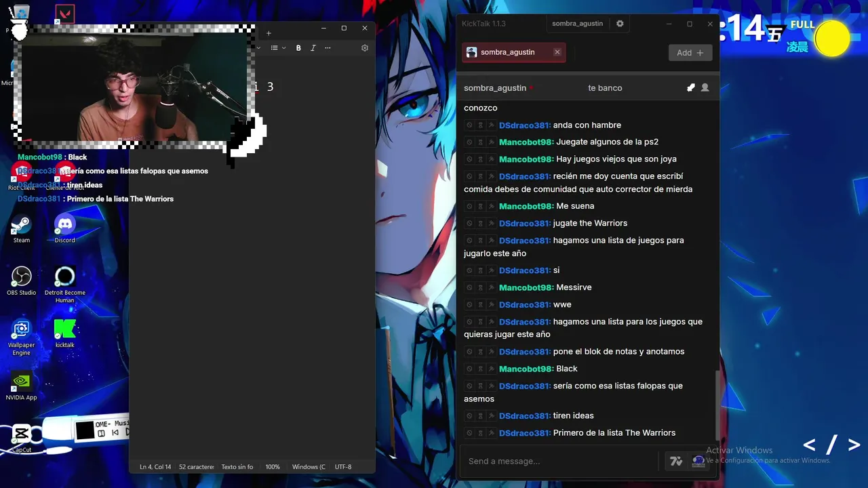868x488 pixels.
Task: Open the kicktalk desktop shortcut
Action: pyautogui.click(x=65, y=333)
